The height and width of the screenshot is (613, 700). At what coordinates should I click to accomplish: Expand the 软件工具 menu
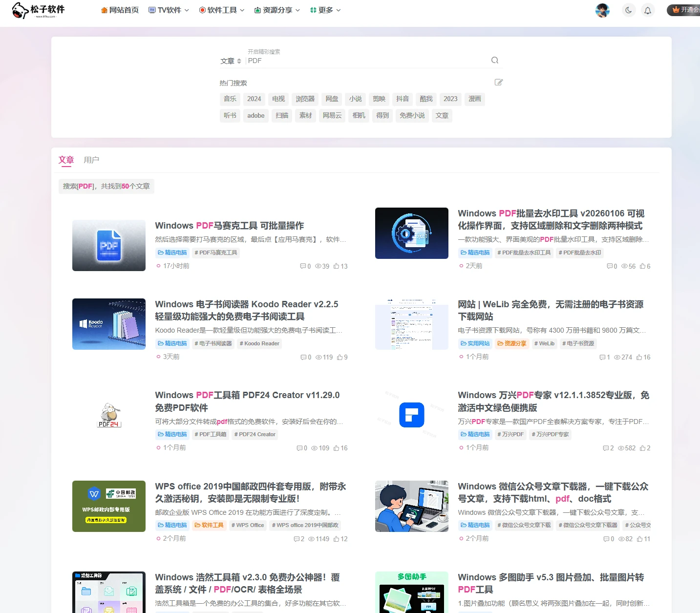(222, 10)
